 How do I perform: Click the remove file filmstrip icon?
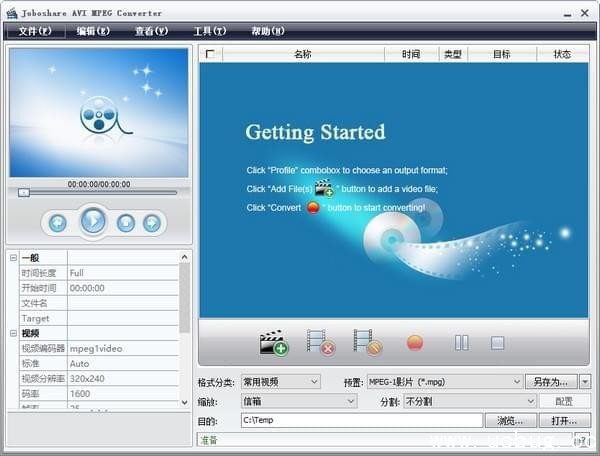pos(320,343)
